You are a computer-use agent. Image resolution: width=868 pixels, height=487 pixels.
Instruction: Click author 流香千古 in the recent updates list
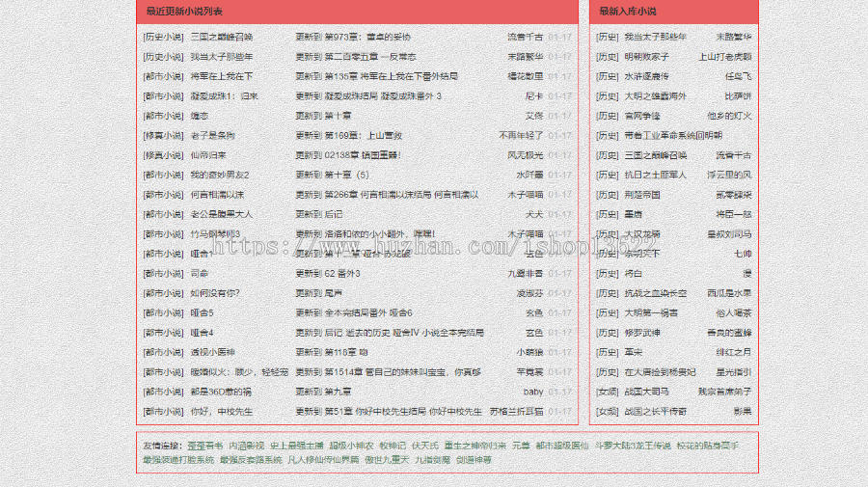pyautogui.click(x=525, y=37)
